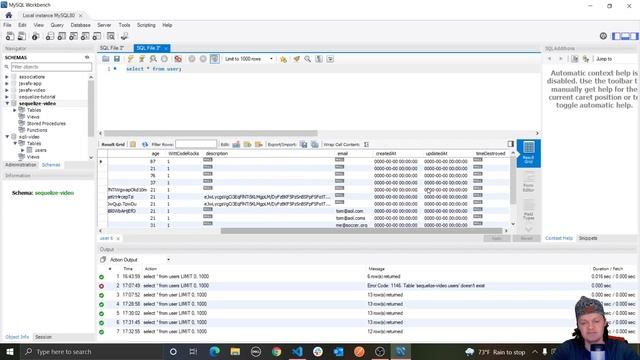Expand the javafx-video schema
The image size is (640, 360).
click(x=7, y=90)
